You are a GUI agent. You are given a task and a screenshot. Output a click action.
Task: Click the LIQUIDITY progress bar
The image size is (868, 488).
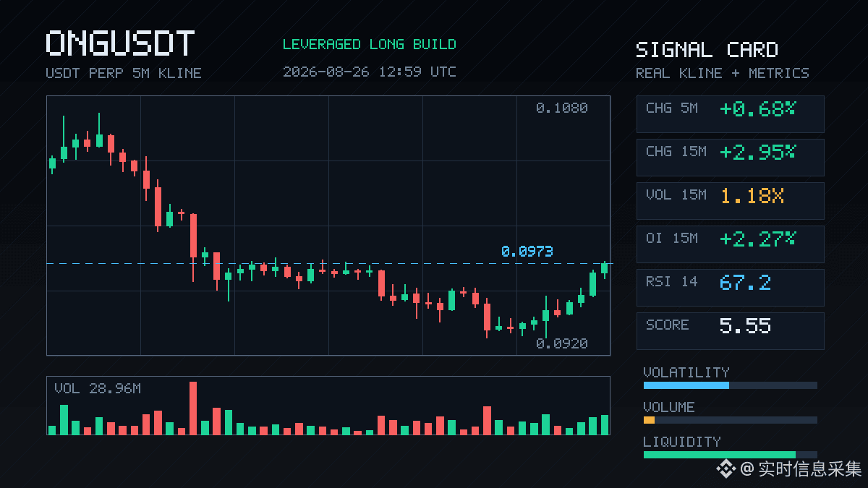pos(730,455)
